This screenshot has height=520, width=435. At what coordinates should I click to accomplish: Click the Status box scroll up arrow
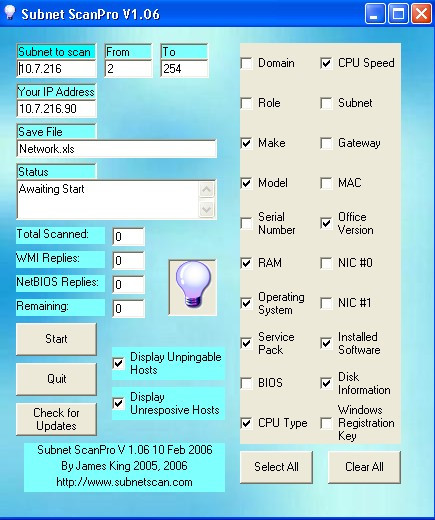click(x=206, y=190)
